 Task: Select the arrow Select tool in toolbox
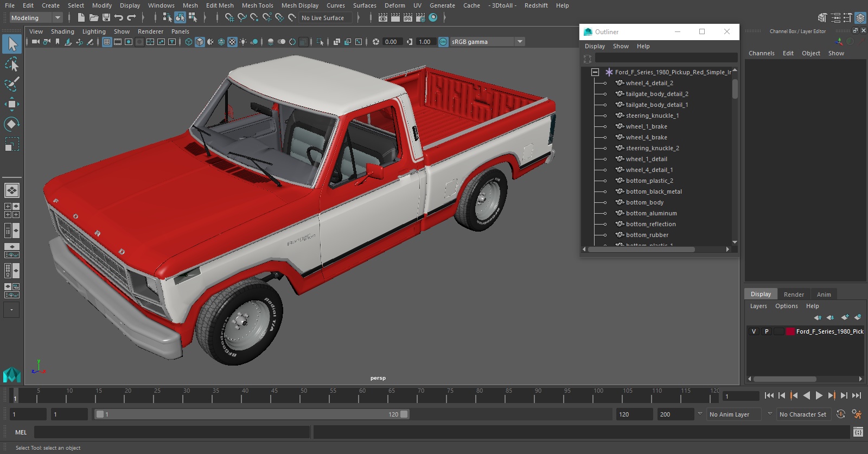click(x=11, y=44)
